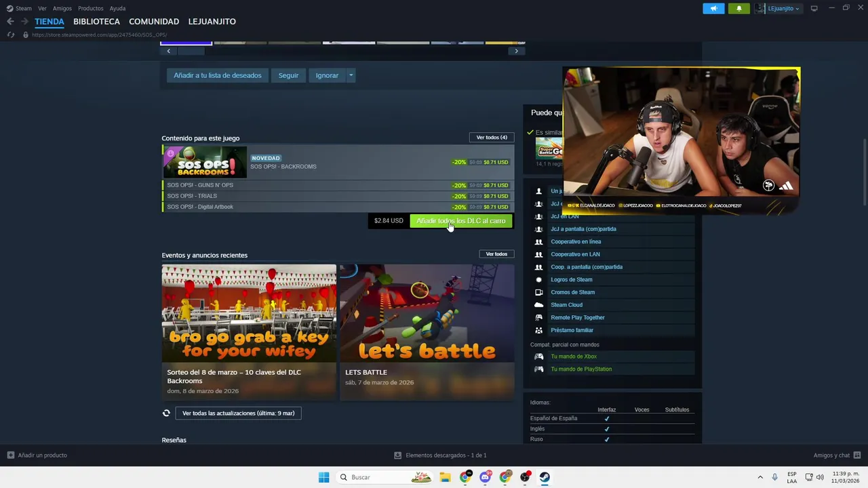Click the Amigos y chat icon
The width and height of the screenshot is (868, 488).
pyautogui.click(x=857, y=455)
